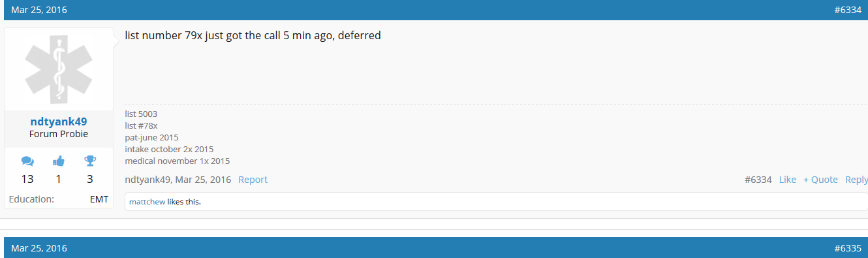Click the trophy points icon
Image resolution: width=868 pixels, height=258 pixels.
[x=90, y=161]
